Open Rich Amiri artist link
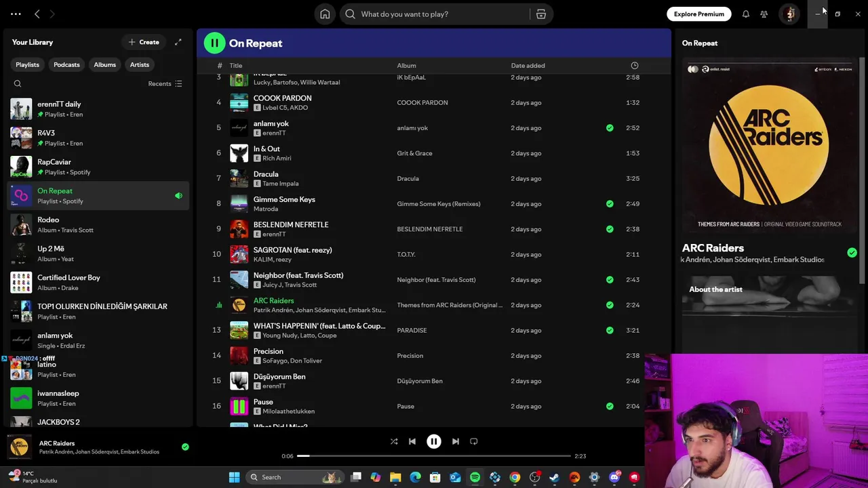Viewport: 868px width, 488px height. [277, 159]
